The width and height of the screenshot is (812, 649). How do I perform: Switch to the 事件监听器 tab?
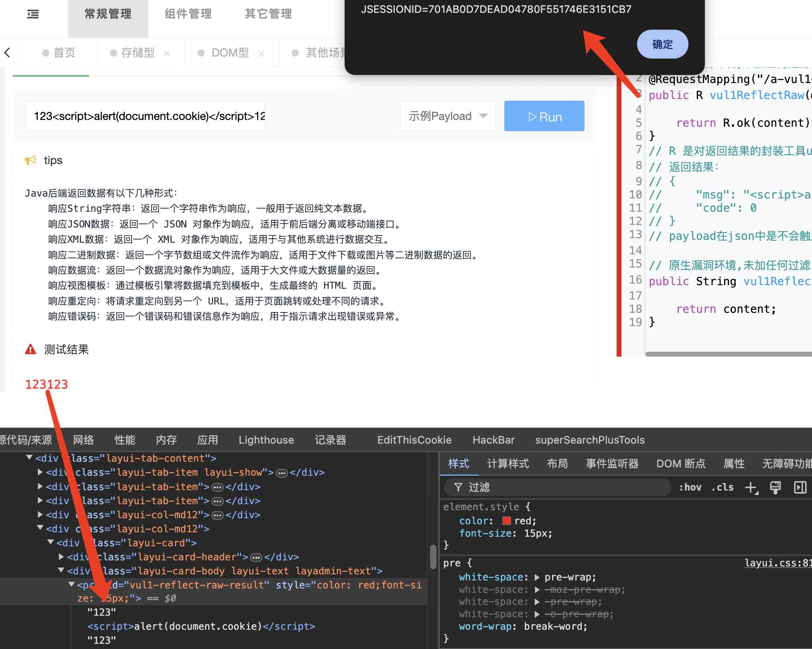click(612, 464)
